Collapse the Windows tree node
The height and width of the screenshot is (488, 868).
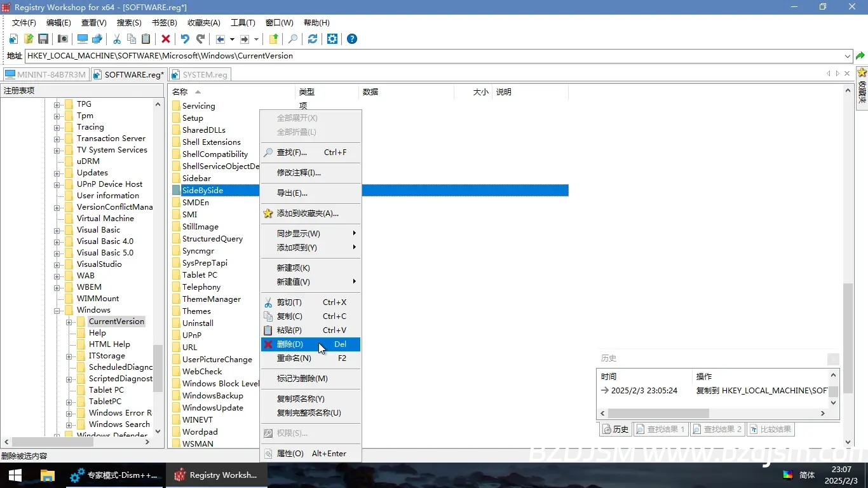(x=57, y=310)
